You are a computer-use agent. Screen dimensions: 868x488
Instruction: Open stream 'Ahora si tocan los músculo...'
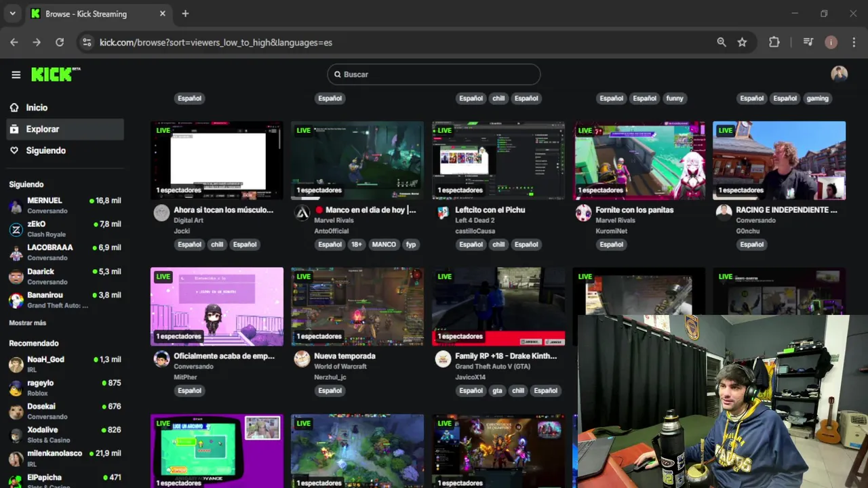[x=224, y=210]
